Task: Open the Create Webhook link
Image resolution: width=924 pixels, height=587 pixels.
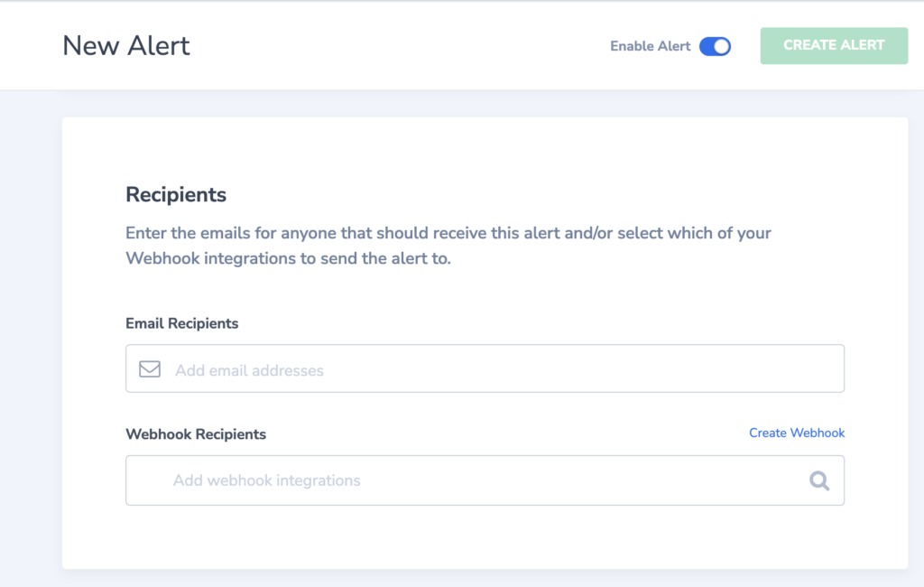Action: coord(797,433)
